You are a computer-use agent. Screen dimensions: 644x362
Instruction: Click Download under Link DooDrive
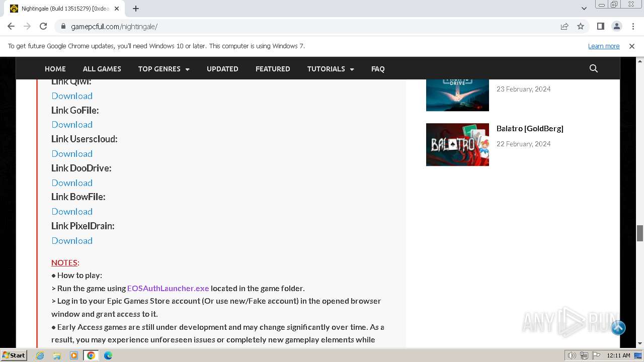pos(72,183)
